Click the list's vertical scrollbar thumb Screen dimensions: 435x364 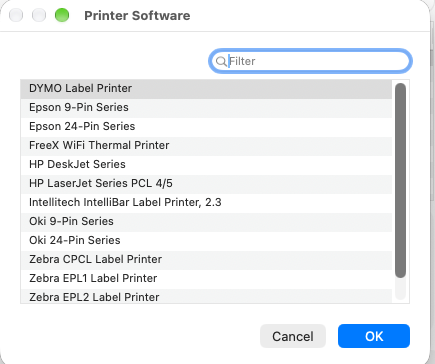pos(400,180)
